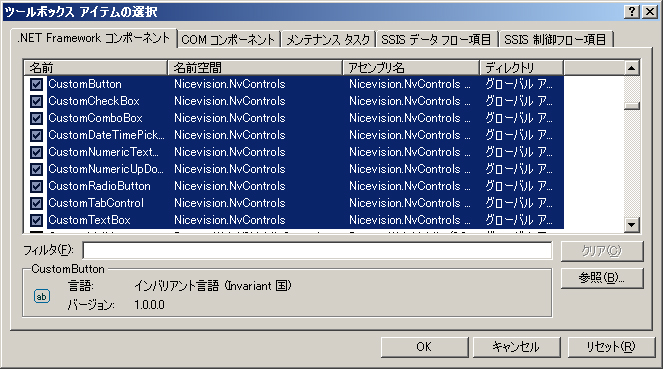Select the CustomNumericText... row name

tap(104, 152)
